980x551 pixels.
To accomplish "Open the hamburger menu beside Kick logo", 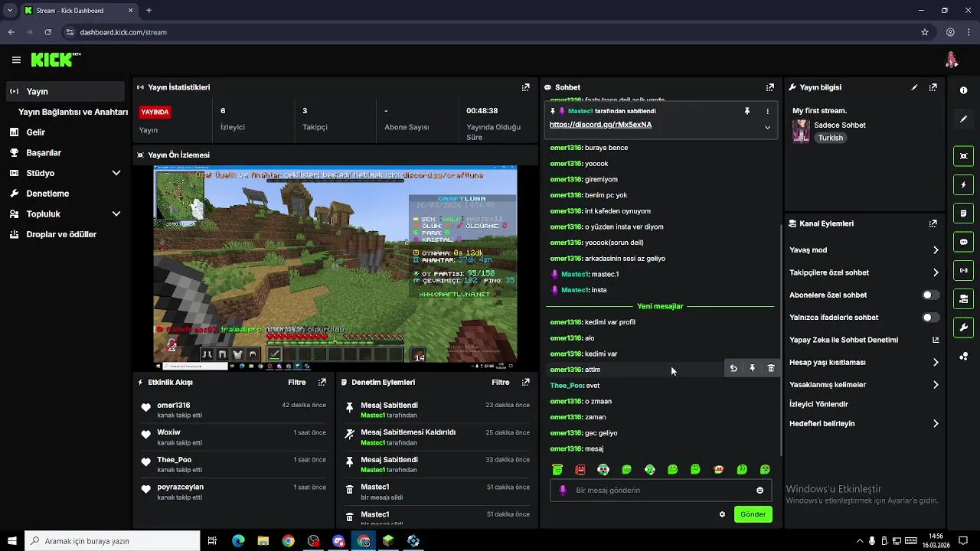I will click(x=16, y=60).
